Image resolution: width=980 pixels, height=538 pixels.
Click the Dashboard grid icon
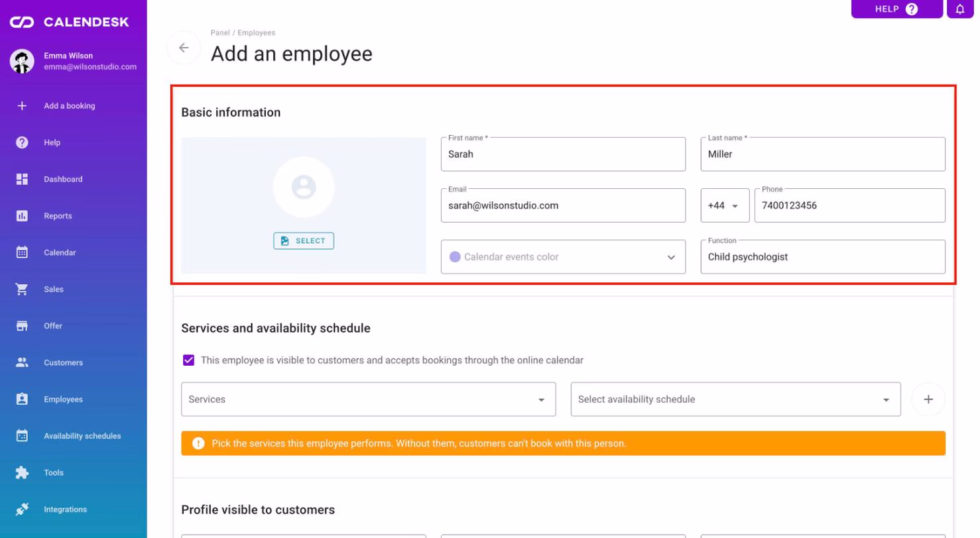[22, 179]
